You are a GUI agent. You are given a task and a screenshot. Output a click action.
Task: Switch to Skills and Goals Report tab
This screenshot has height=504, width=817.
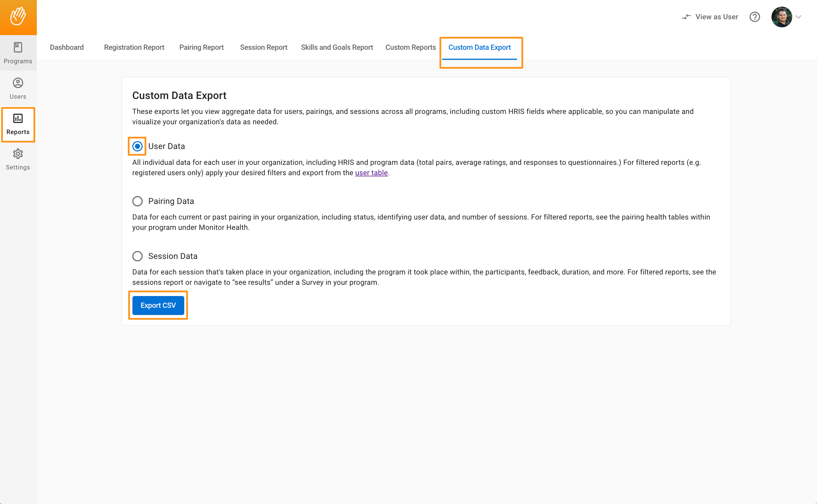pos(337,47)
